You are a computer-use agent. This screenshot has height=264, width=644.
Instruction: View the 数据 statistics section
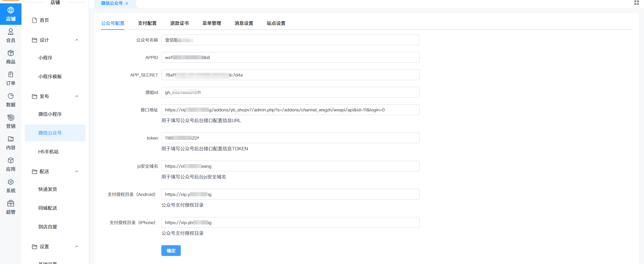pyautogui.click(x=11, y=100)
